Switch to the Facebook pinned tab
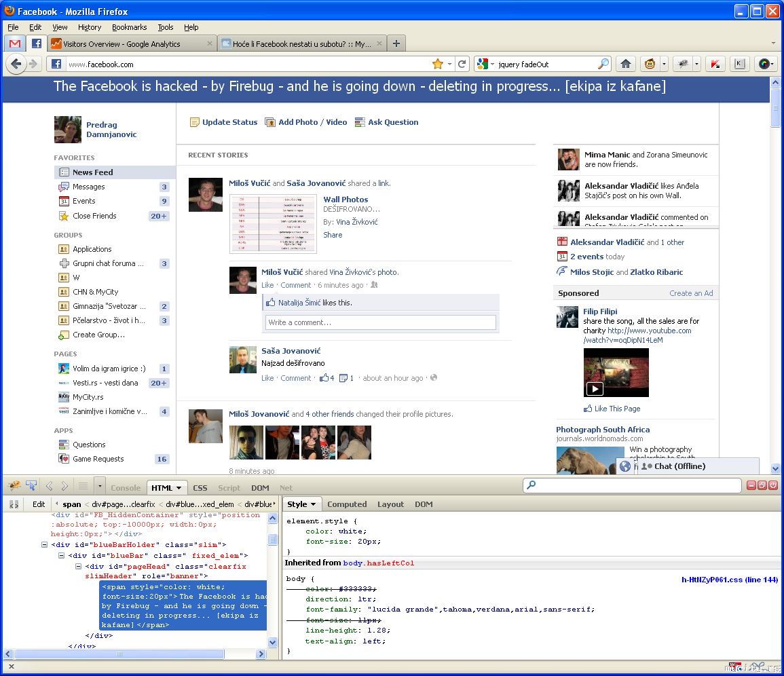 [x=37, y=43]
